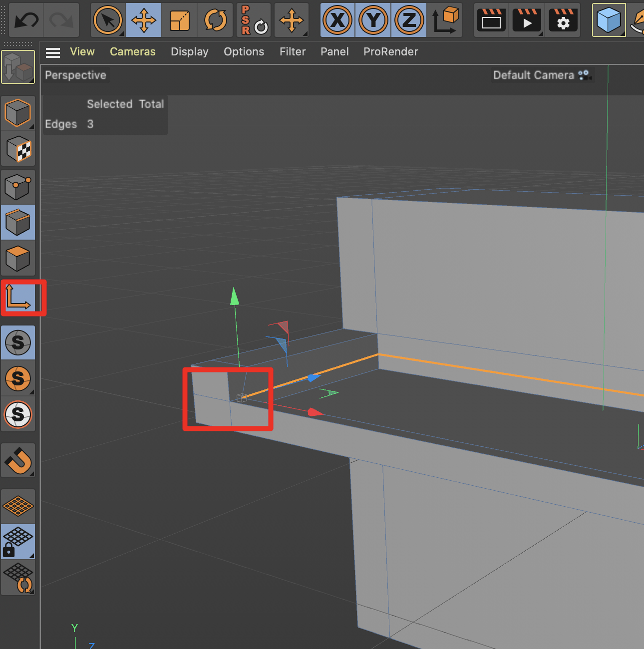The height and width of the screenshot is (649, 644).
Task: Click the Reset PSR button
Action: [x=254, y=20]
